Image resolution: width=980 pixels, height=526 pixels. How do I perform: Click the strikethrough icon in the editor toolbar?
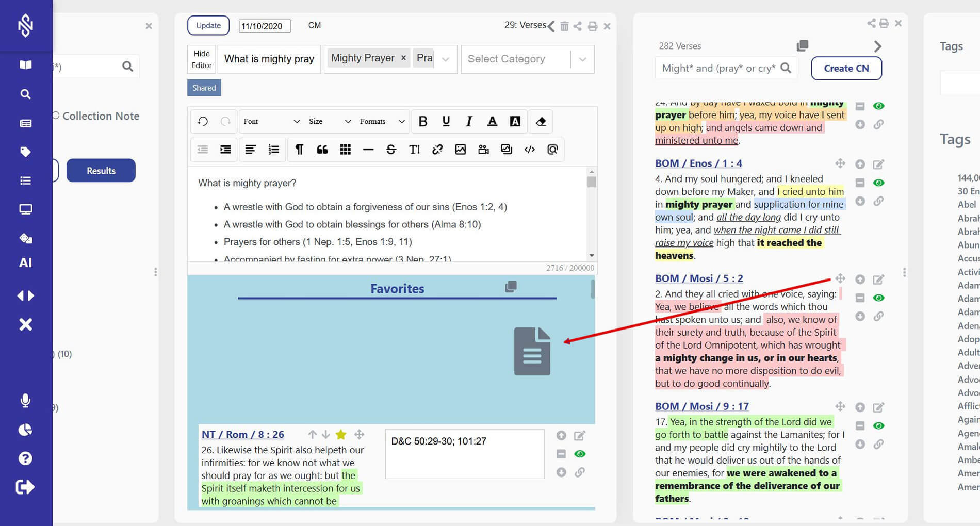pyautogui.click(x=391, y=150)
